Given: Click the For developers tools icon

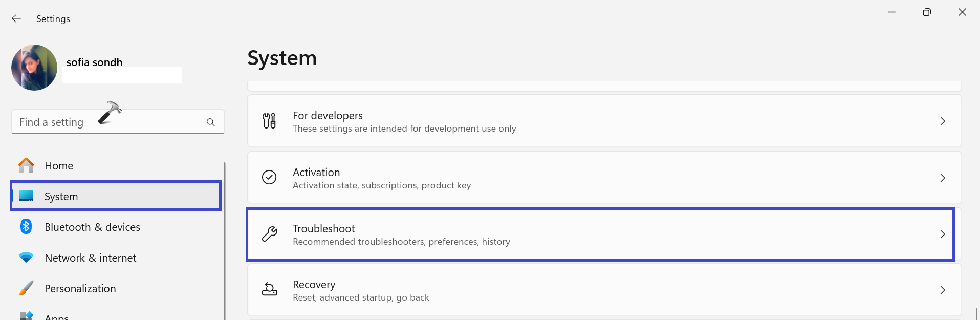Looking at the screenshot, I should (269, 121).
